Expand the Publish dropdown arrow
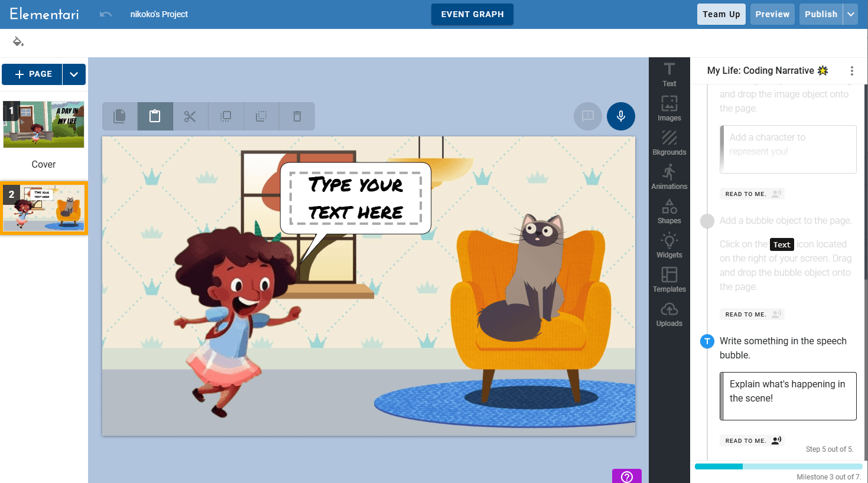The image size is (868, 483). click(850, 14)
